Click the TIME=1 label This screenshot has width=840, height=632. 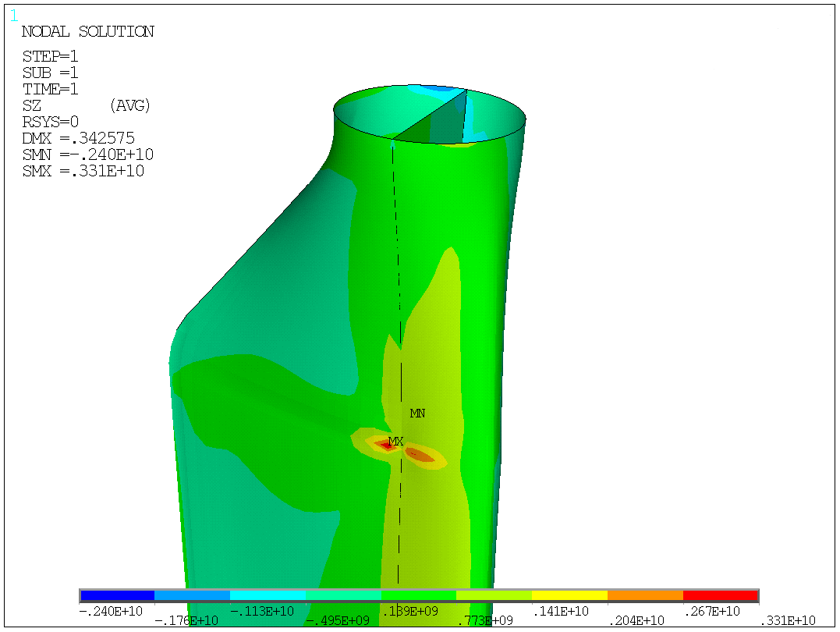click(x=51, y=89)
